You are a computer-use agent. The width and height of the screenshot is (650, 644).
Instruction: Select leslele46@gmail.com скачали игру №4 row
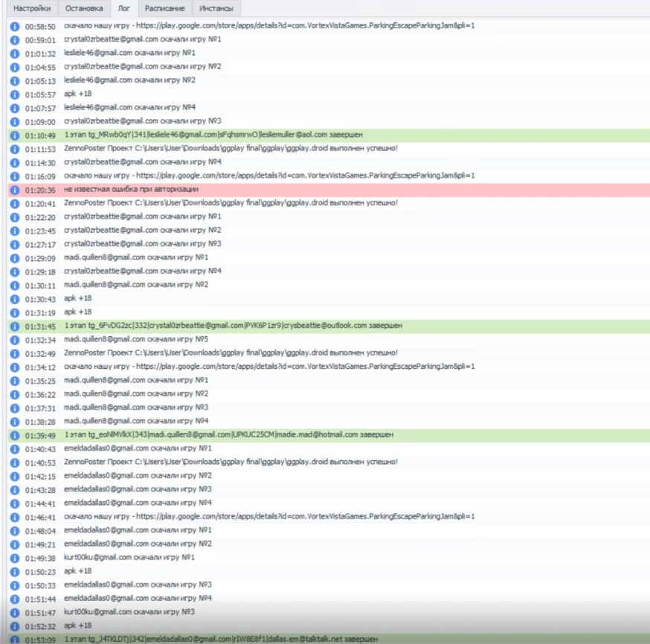328,108
